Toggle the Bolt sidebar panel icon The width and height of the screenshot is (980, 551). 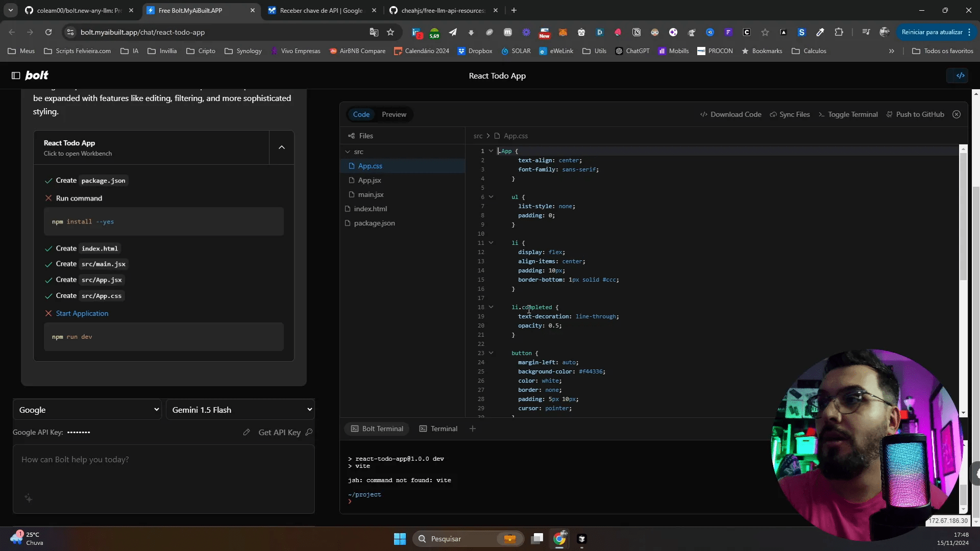coord(16,76)
